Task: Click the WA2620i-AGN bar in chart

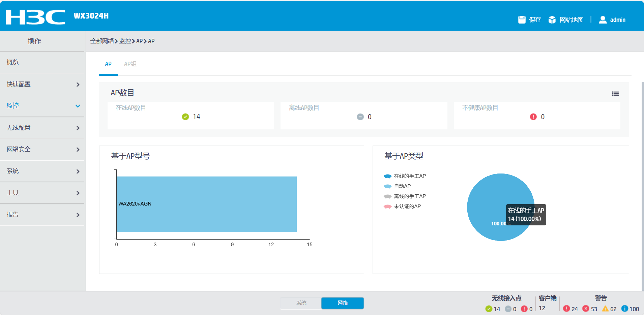Action: [207, 204]
